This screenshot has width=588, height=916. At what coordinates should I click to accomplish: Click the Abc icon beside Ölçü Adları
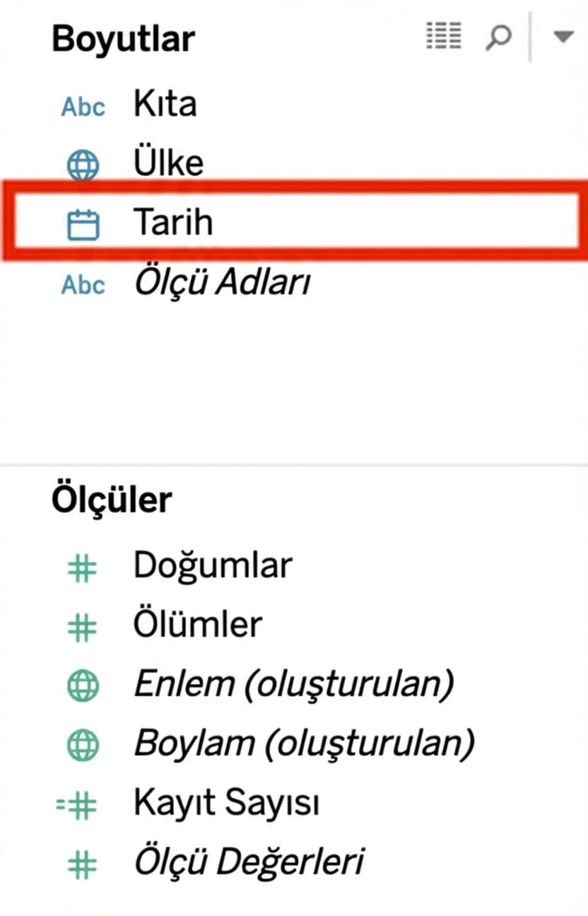pyautogui.click(x=83, y=285)
